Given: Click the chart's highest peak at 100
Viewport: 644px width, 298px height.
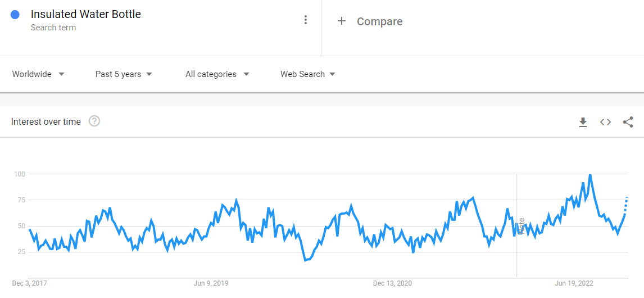Looking at the screenshot, I should point(589,175).
